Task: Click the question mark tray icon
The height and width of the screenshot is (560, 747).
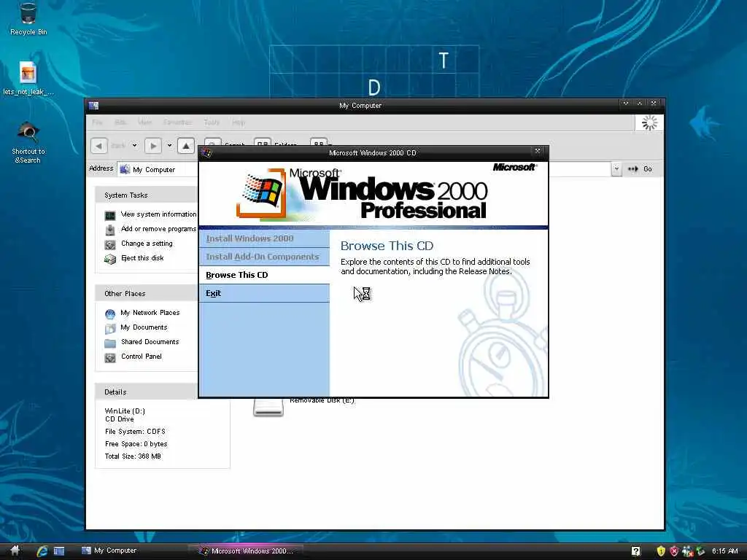Action: 635,551
